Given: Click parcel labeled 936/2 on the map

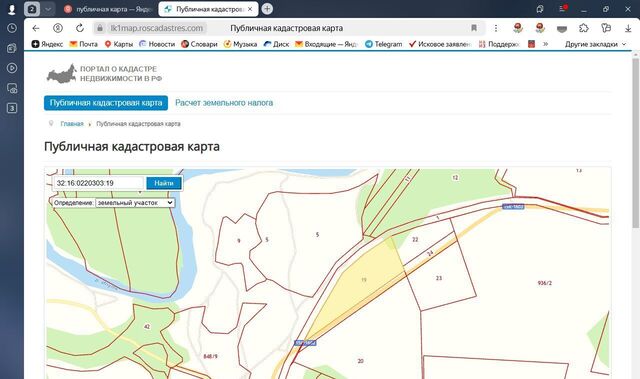Looking at the screenshot, I should coord(544,283).
